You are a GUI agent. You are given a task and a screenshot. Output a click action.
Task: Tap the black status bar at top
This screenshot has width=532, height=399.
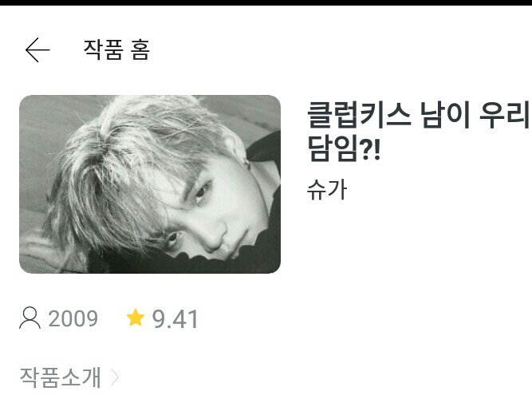coord(266,2)
